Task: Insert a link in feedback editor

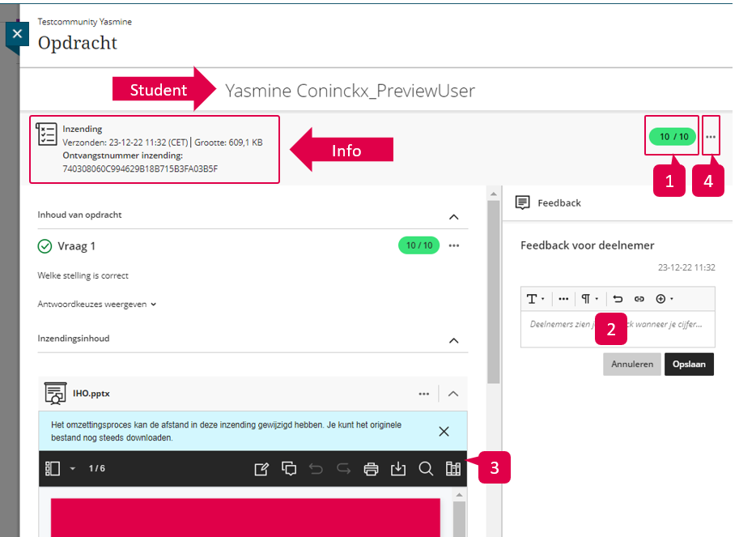Action: (639, 299)
